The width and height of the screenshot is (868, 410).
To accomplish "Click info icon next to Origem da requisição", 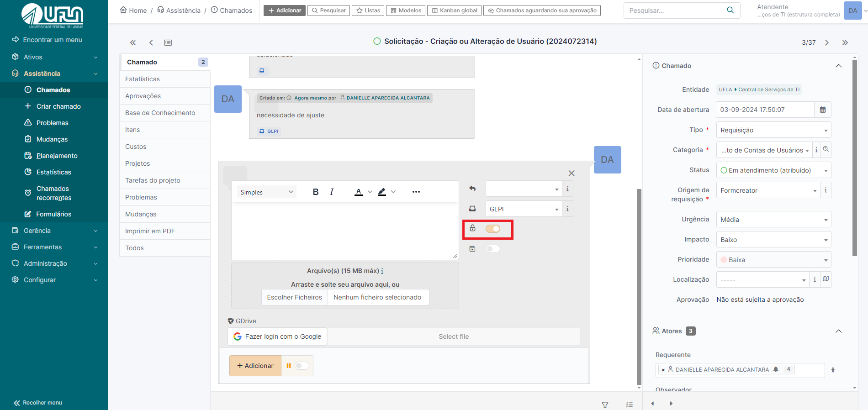I will (x=826, y=190).
